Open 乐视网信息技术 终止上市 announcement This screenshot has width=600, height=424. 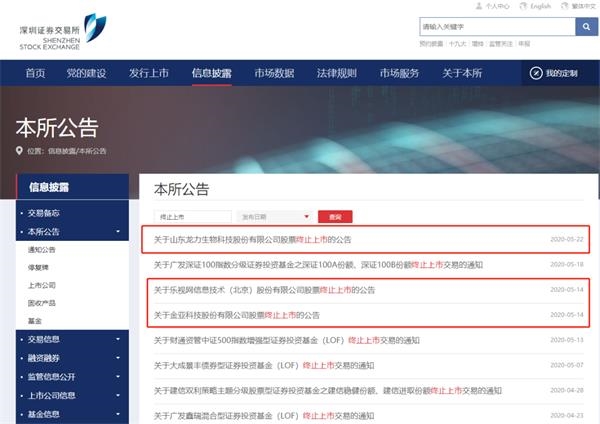(x=264, y=290)
